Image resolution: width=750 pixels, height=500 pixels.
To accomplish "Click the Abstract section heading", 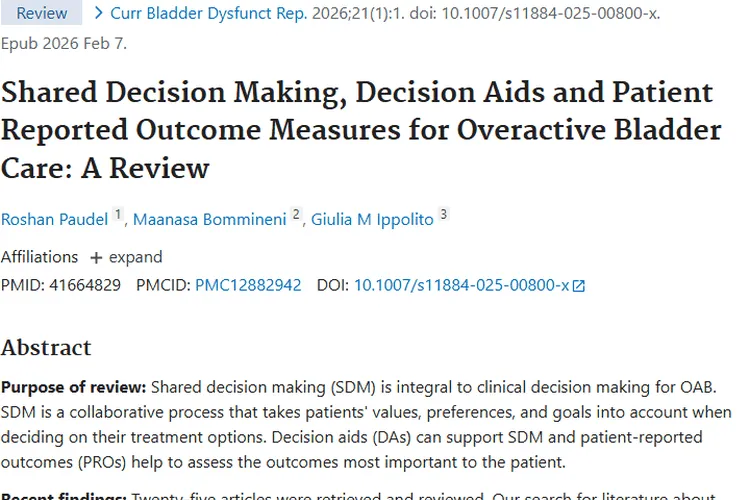I will pos(46,348).
